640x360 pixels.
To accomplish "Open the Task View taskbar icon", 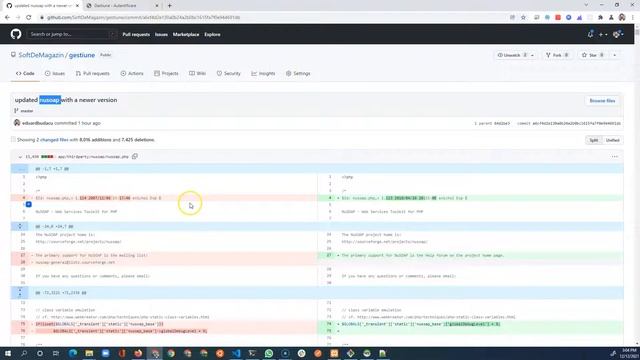I will tap(56, 353).
